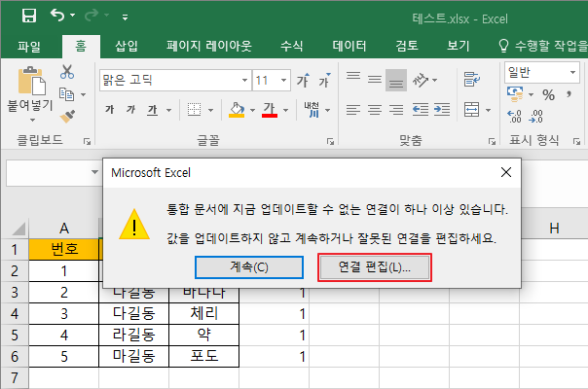Open the 보기 tab
The height and width of the screenshot is (389, 588).
coord(458,46)
